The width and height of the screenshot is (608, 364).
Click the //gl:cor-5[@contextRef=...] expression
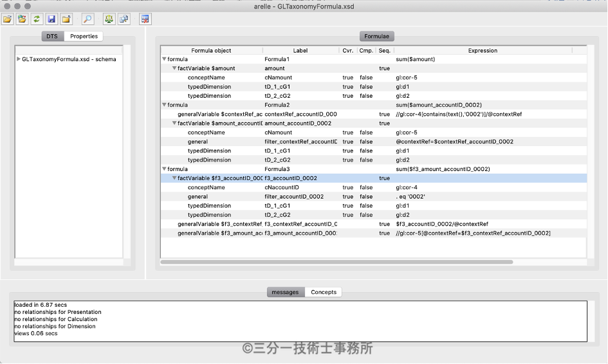pos(473,233)
